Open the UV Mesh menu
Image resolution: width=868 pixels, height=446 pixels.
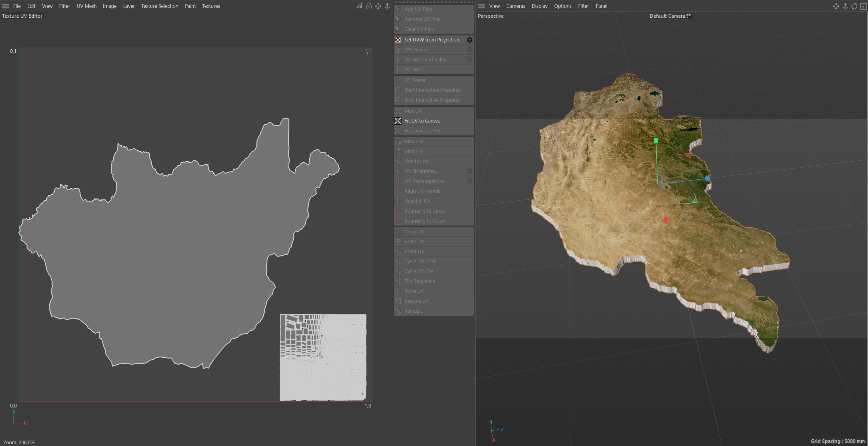coord(86,6)
